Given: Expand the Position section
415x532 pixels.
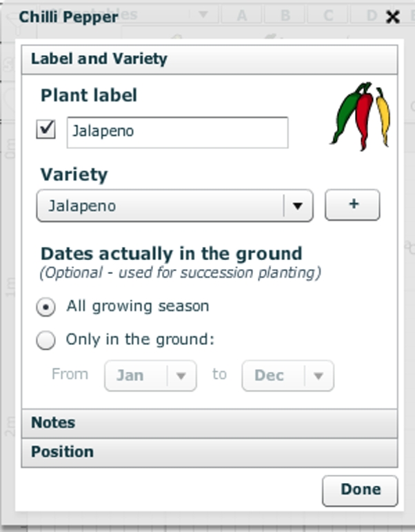Looking at the screenshot, I should (x=210, y=452).
